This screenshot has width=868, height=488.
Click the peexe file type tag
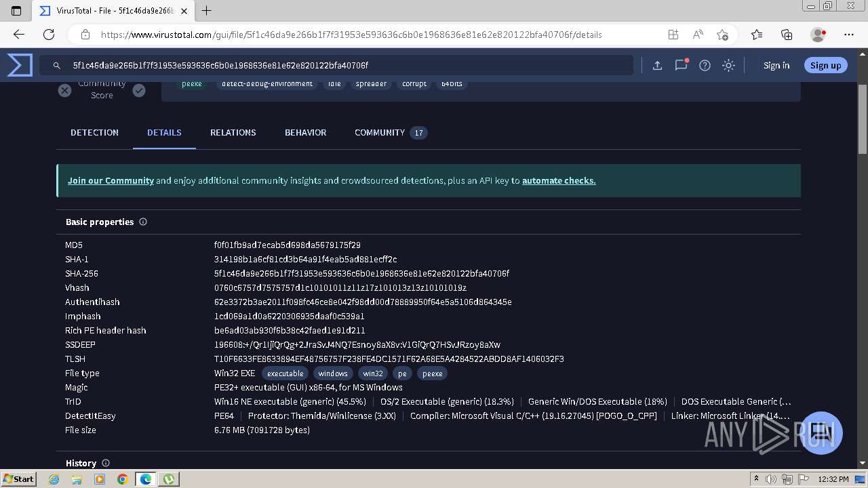click(432, 373)
